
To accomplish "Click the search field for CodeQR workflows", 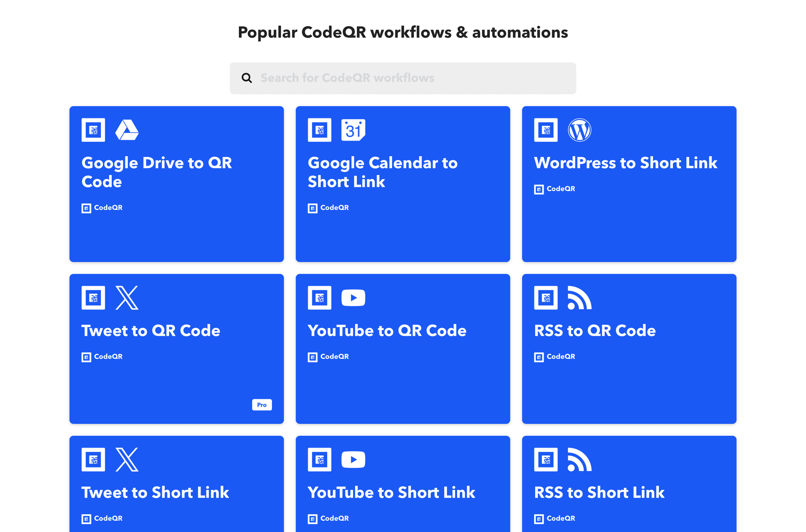I will [x=403, y=78].
